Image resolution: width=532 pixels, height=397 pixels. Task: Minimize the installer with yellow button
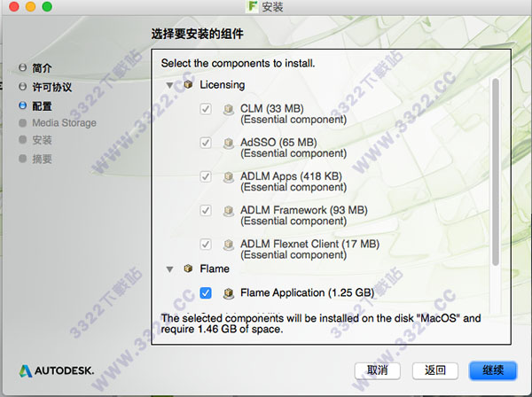click(30, 6)
